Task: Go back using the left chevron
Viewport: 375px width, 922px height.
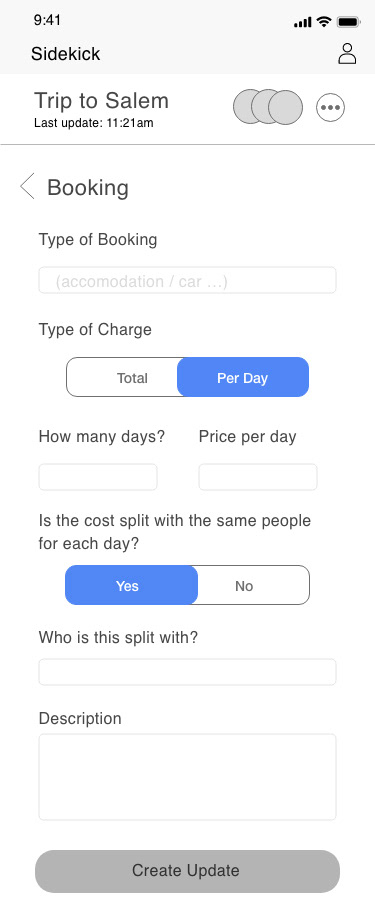Action: pyautogui.click(x=27, y=186)
